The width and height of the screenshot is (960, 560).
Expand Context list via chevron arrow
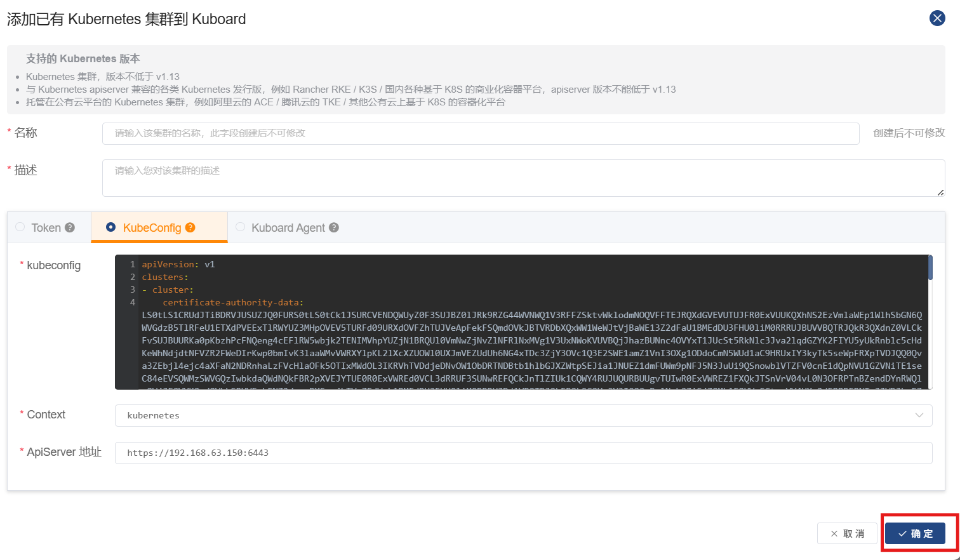pyautogui.click(x=919, y=415)
